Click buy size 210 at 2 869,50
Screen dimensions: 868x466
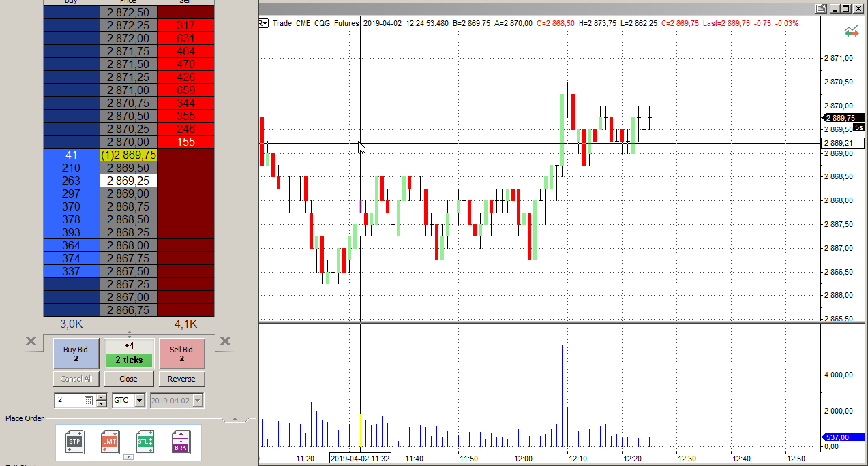71,168
